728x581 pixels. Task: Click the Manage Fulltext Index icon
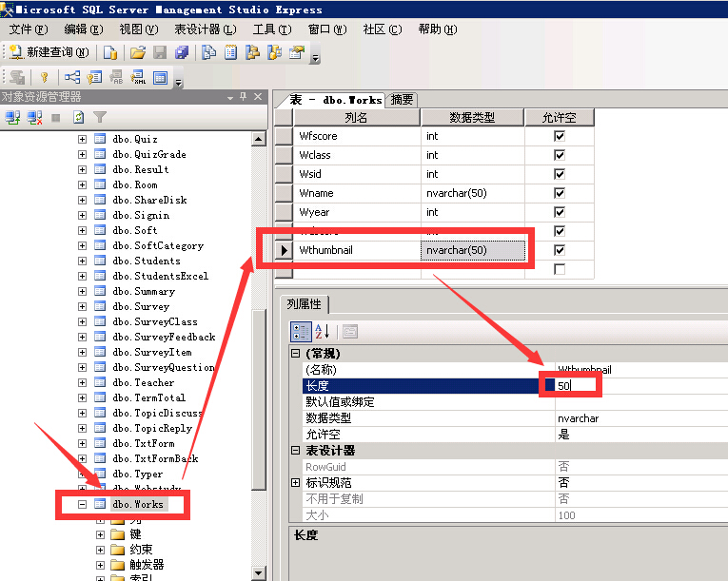(116, 77)
